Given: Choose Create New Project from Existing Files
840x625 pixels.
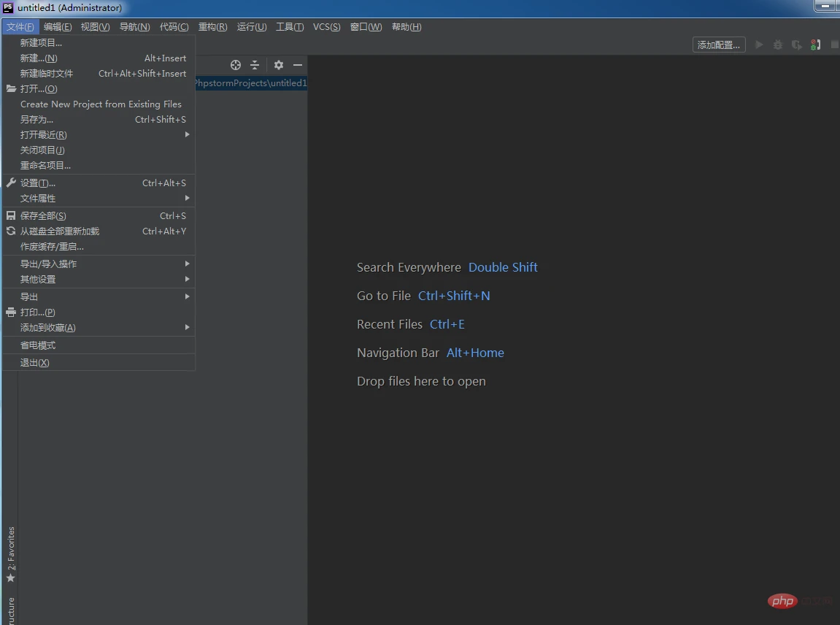Looking at the screenshot, I should tap(101, 104).
